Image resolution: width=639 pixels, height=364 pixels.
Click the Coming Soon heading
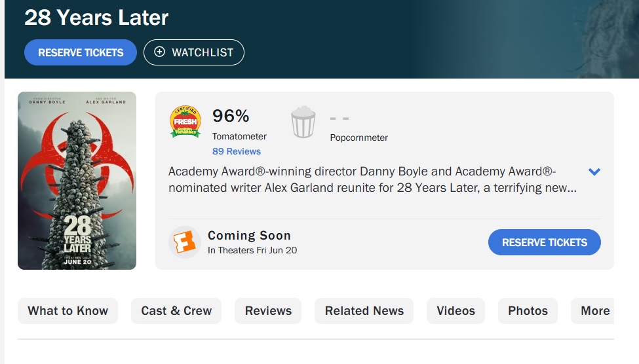[249, 236]
